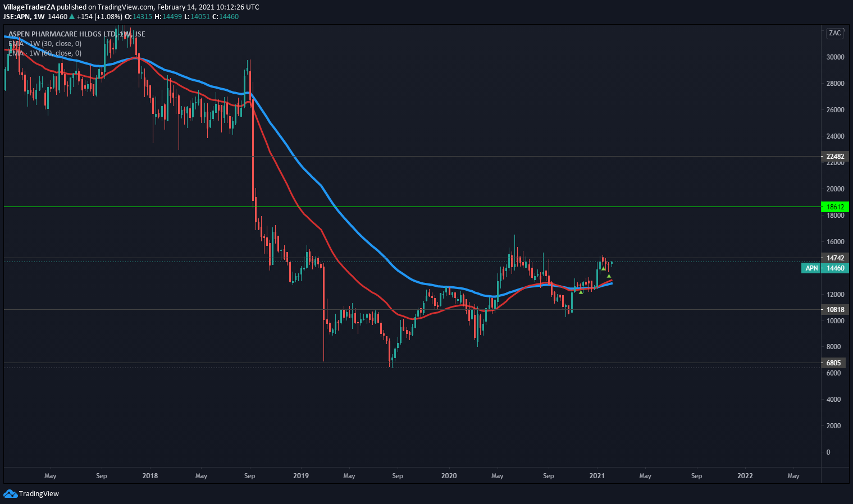Click the green up-arrow beside price change

[72, 17]
